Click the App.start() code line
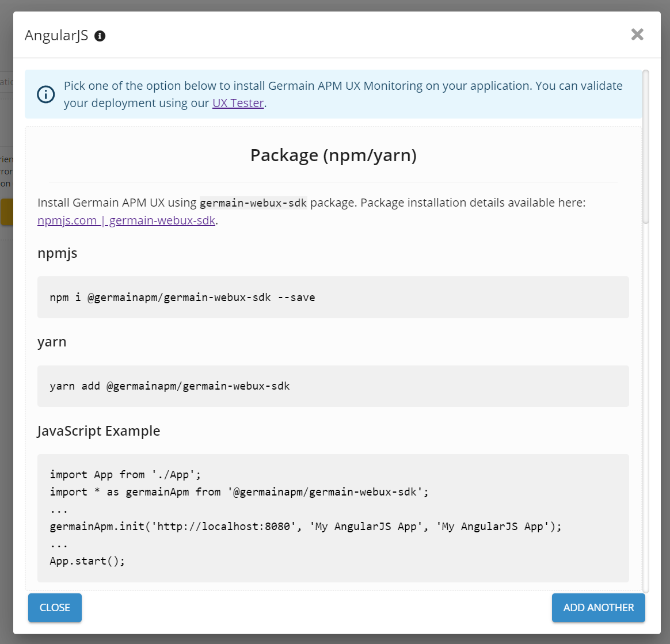Screen dimensions: 670x644 [x=87, y=561]
